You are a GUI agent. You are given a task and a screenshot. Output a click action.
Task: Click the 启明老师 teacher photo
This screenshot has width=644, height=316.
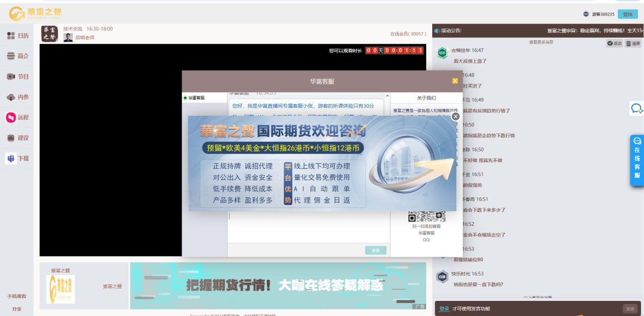(x=68, y=37)
